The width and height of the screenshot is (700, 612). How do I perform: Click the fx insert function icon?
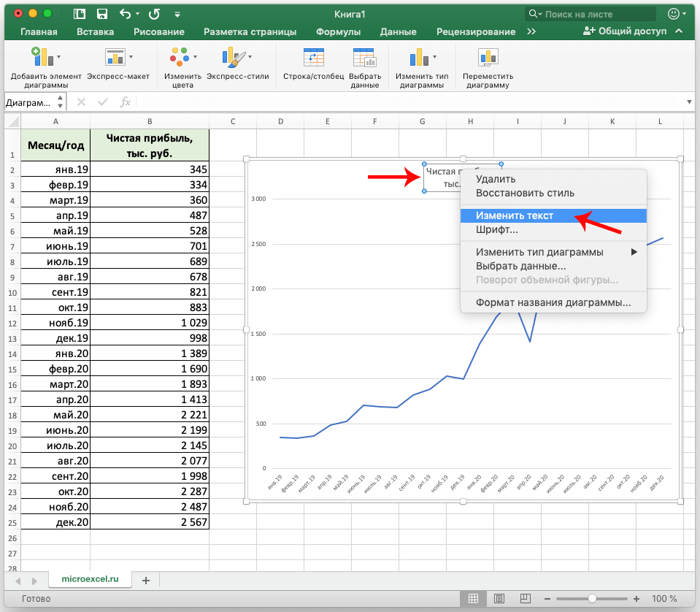pyautogui.click(x=126, y=102)
